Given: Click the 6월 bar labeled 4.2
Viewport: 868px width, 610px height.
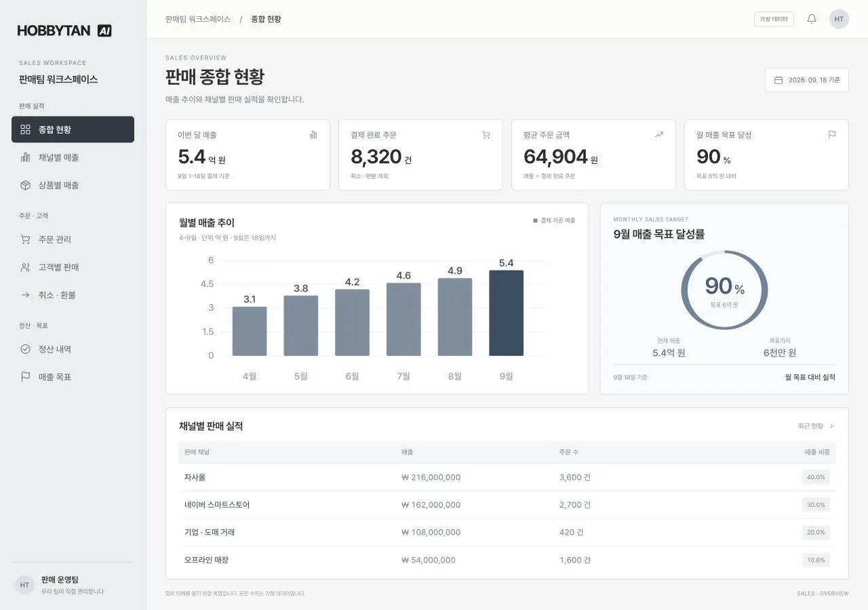Looking at the screenshot, I should coord(352,323).
